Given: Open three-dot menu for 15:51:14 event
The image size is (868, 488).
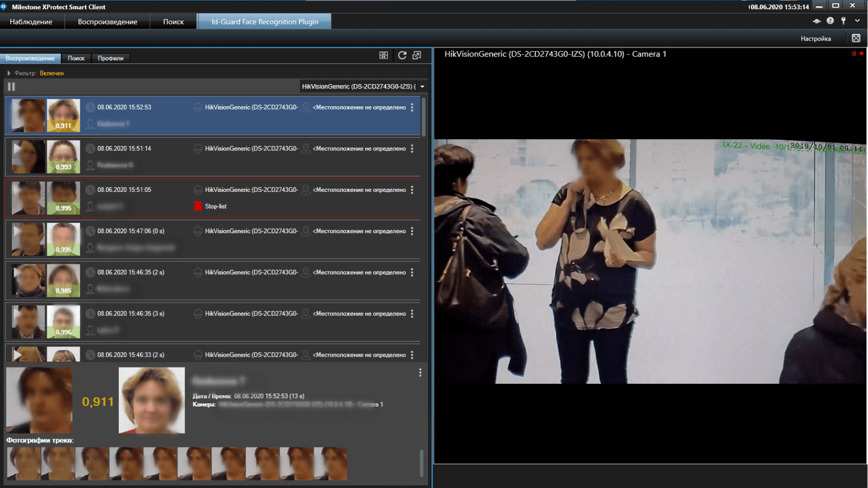Looking at the screenshot, I should 412,149.
